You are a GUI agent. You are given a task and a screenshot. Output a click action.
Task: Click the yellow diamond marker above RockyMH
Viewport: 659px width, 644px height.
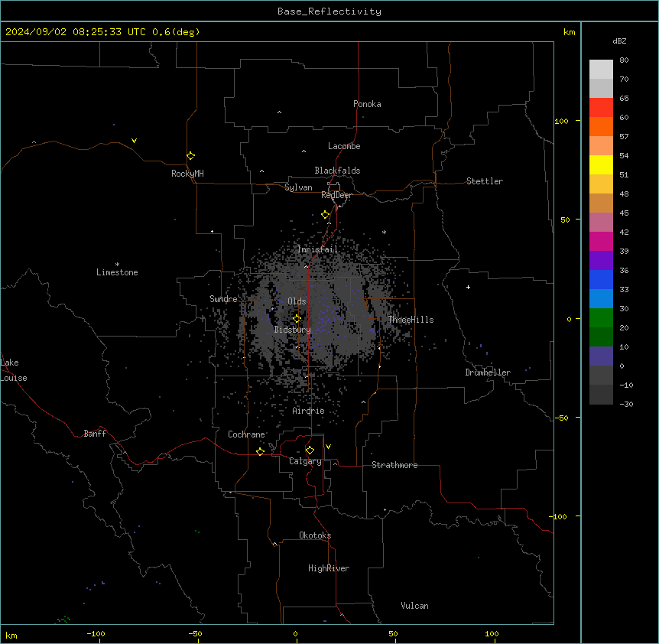191,156
